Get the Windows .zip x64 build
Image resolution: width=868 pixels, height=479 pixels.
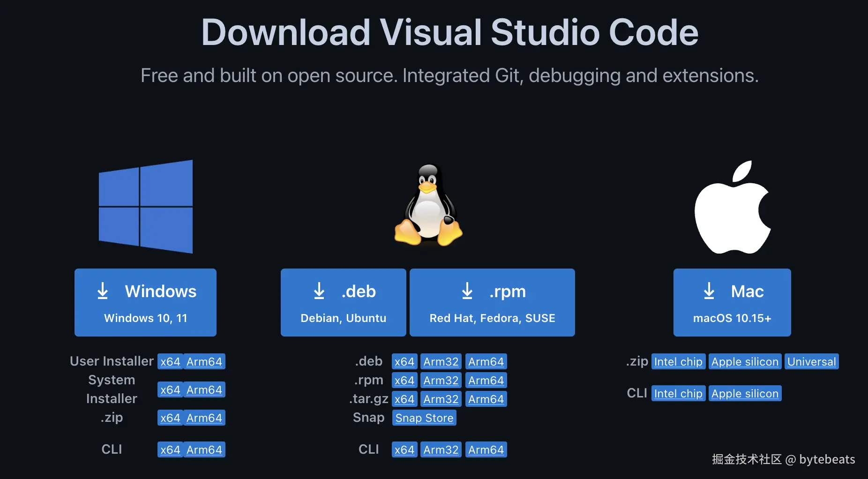(x=170, y=418)
